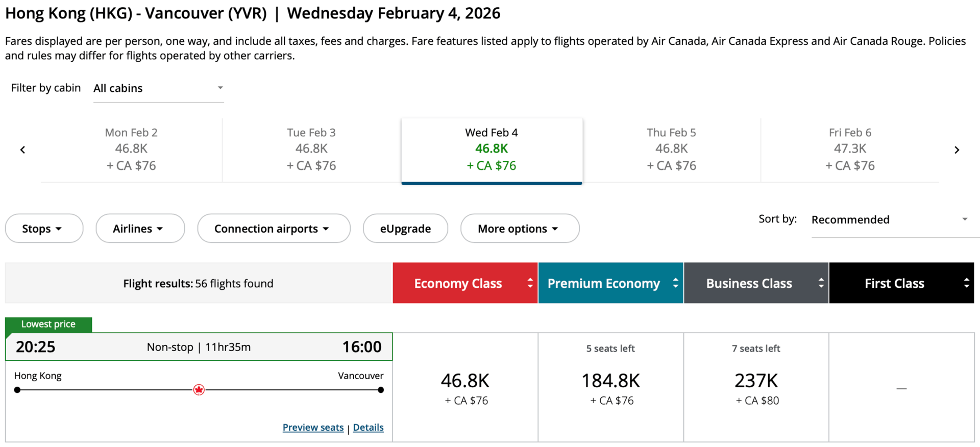Sort by Business Class price arrows

click(821, 283)
